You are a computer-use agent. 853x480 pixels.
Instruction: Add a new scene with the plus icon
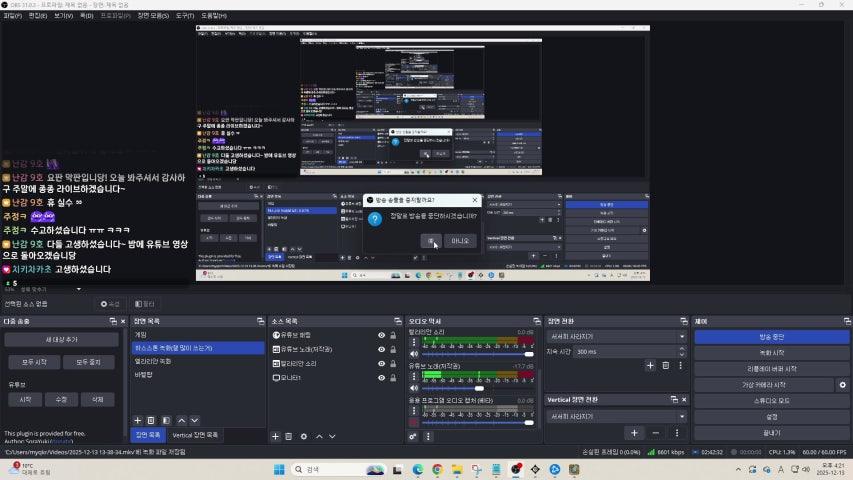tap(138, 420)
